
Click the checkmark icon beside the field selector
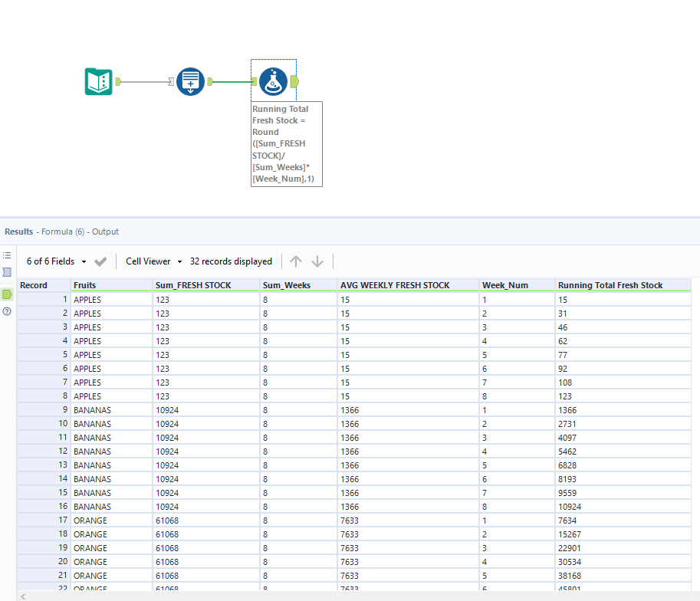coord(100,261)
